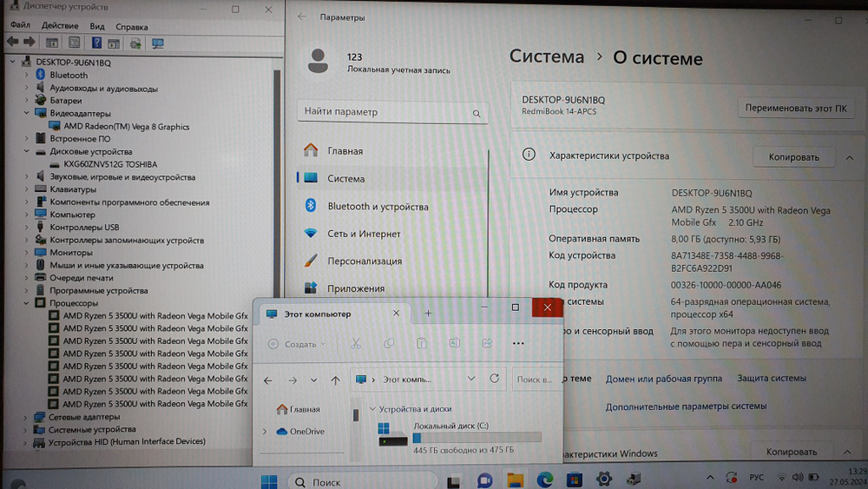Image resolution: width=868 pixels, height=489 pixels.
Task: Open the View menu in Device Manager
Action: click(x=97, y=26)
